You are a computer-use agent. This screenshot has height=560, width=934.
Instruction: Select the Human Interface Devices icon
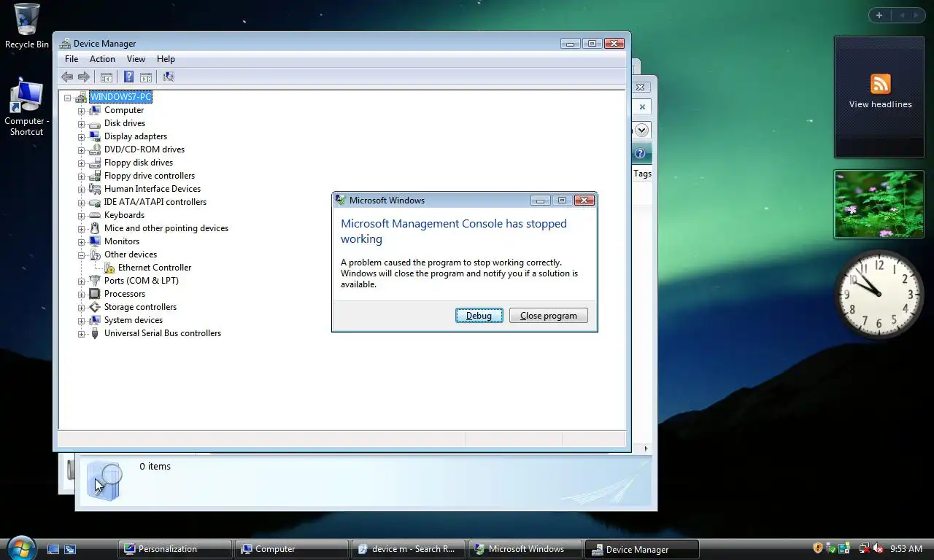point(95,189)
